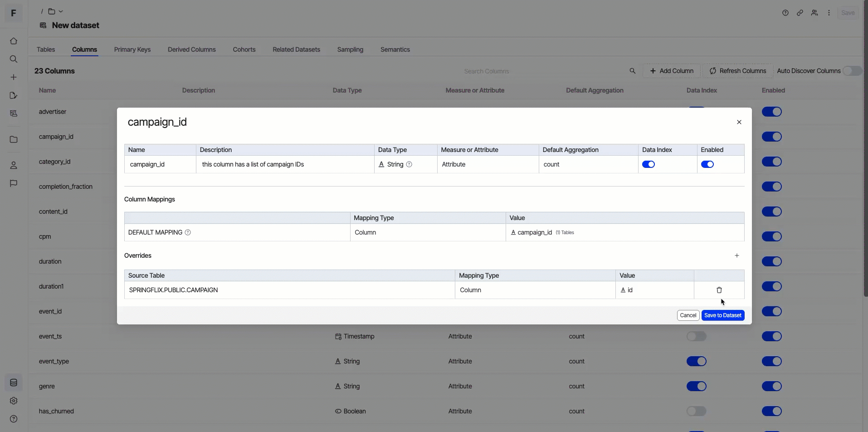Click the Save button in header
The height and width of the screenshot is (432, 868).
click(848, 13)
